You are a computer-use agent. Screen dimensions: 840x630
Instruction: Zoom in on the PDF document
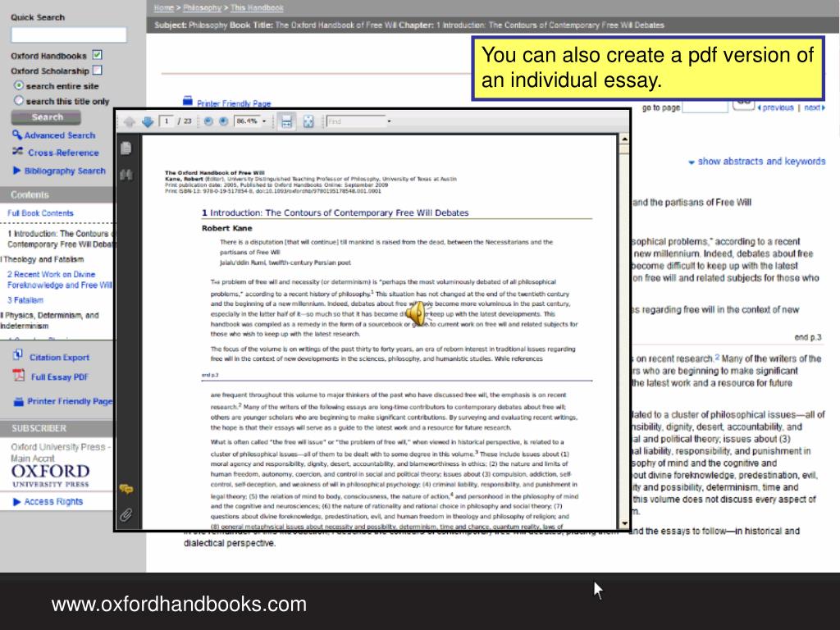click(224, 121)
